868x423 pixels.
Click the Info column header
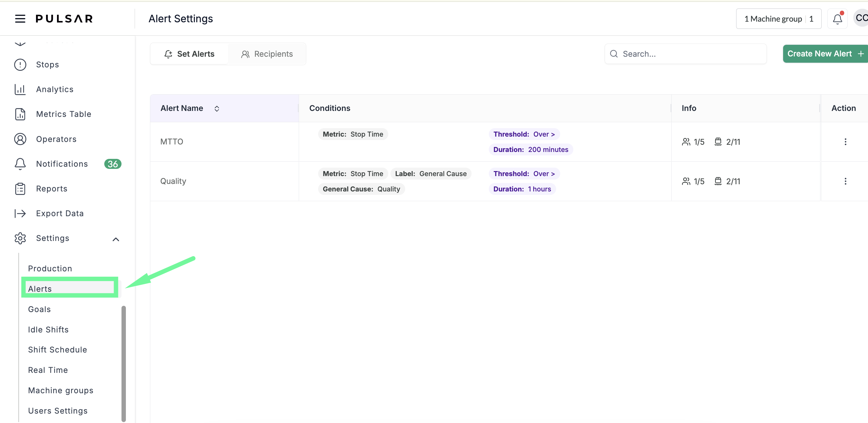689,108
